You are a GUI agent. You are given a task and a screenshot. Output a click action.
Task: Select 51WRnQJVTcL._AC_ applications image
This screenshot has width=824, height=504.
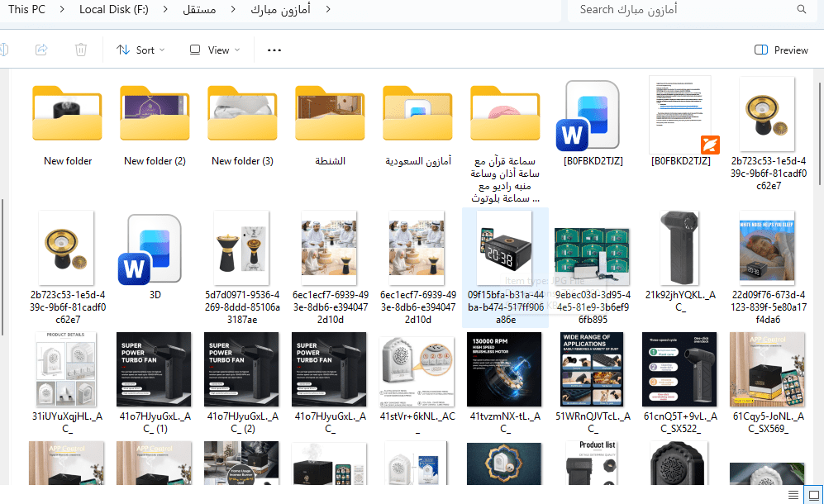pos(593,369)
